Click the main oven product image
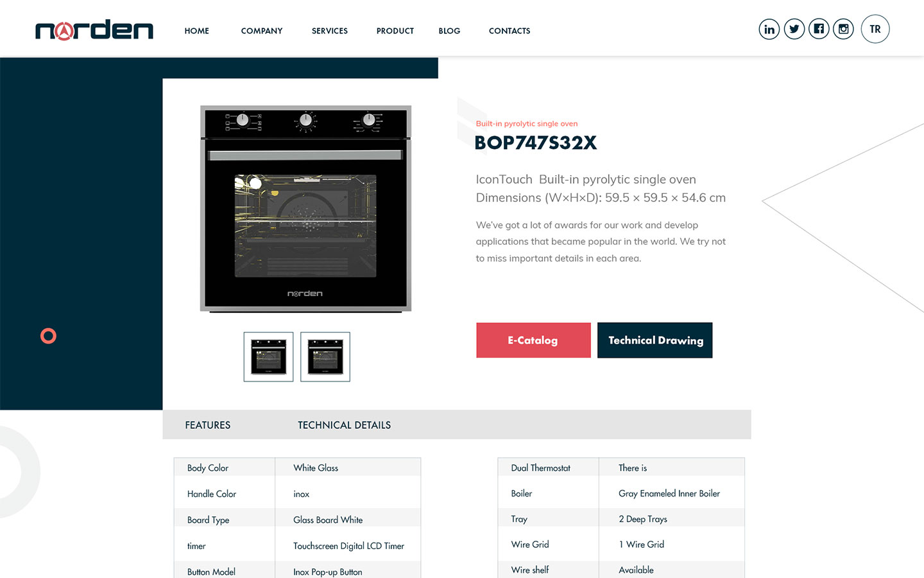Screen dimensions: 924x578 (x=305, y=209)
